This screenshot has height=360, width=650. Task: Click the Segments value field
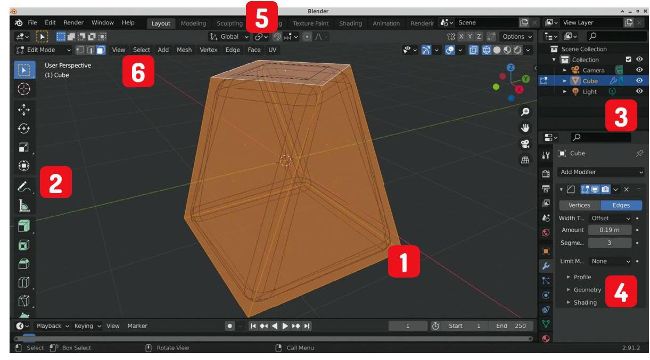[609, 243]
